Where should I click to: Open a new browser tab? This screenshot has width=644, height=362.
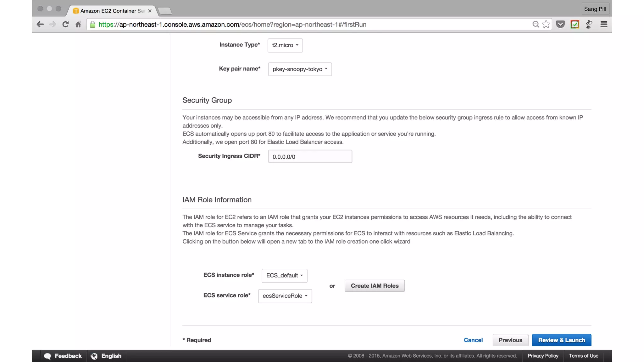(165, 11)
